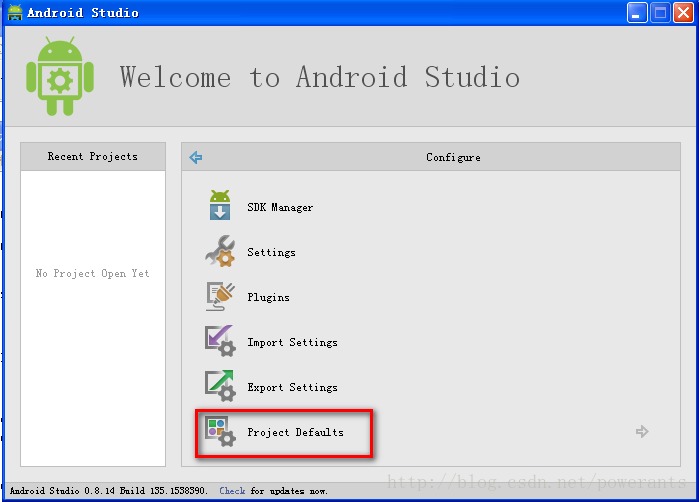
Task: Minimize the Android Studio window
Action: point(637,13)
